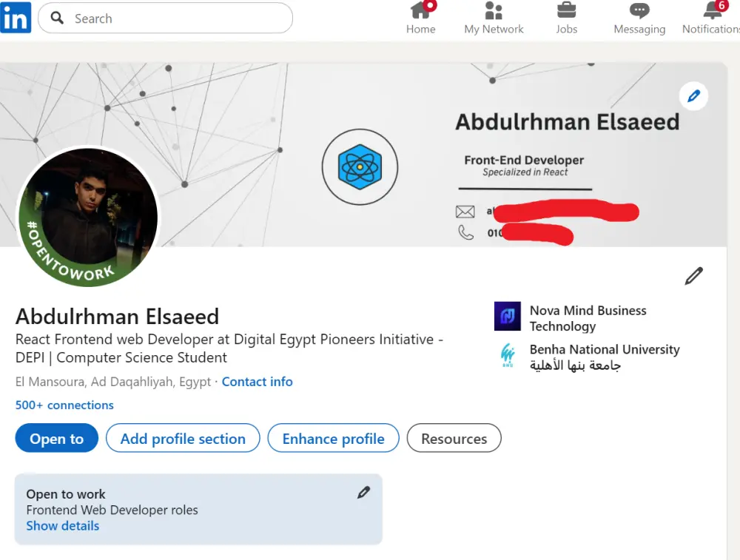
Task: Open the 'Open to' dropdown button
Action: (56, 438)
